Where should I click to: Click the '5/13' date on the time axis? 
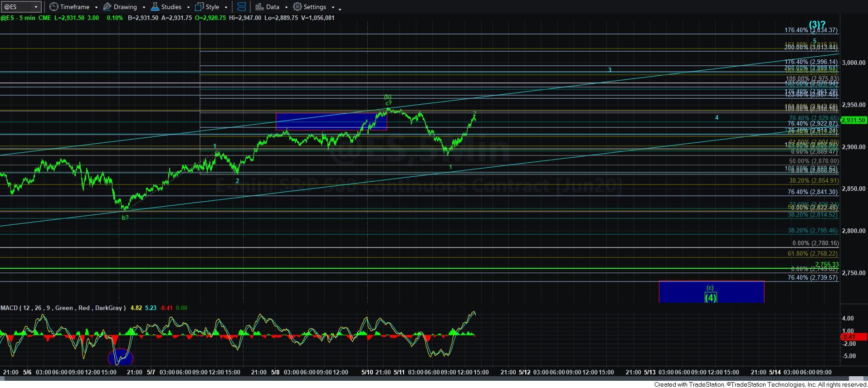click(650, 372)
